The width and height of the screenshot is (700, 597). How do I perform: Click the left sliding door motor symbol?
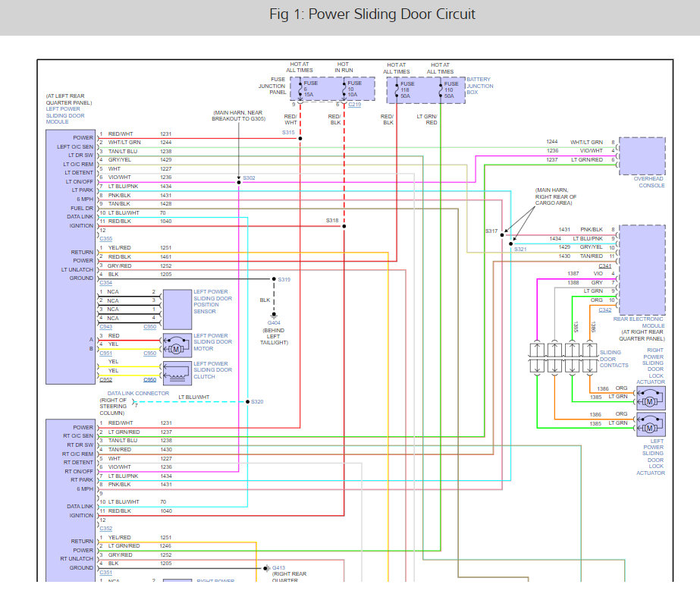click(x=177, y=345)
